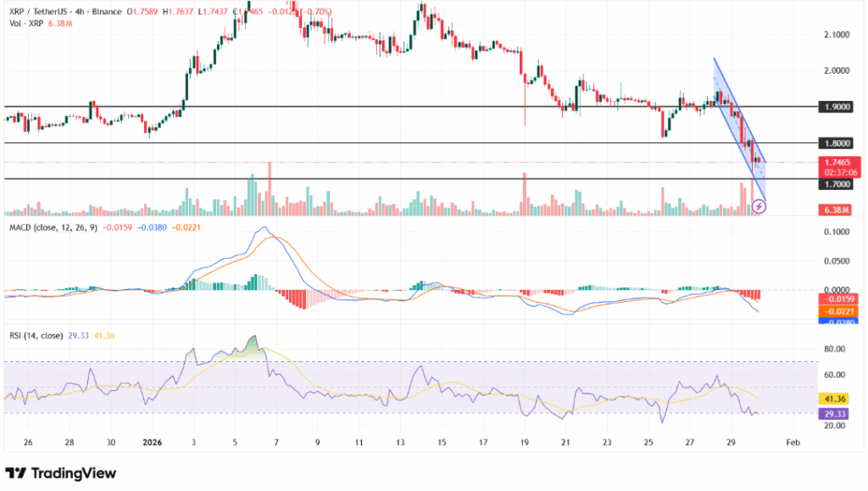Click the 0.1000 MACD axis value
Viewport: 868px width, 491px height.
pos(837,232)
